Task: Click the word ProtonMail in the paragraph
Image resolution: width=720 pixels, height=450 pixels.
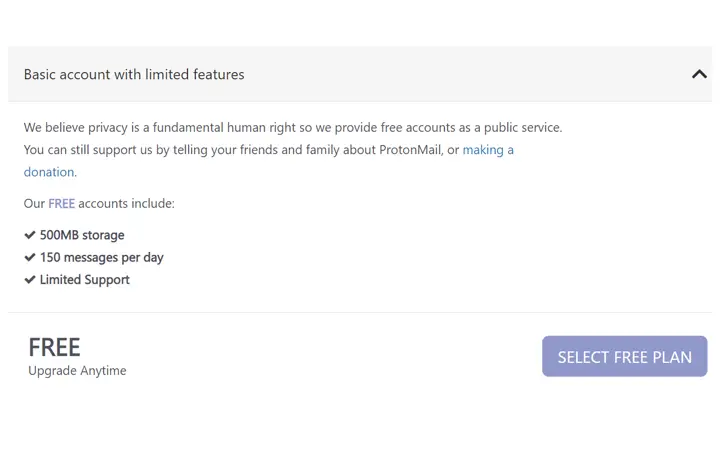Action: point(410,150)
